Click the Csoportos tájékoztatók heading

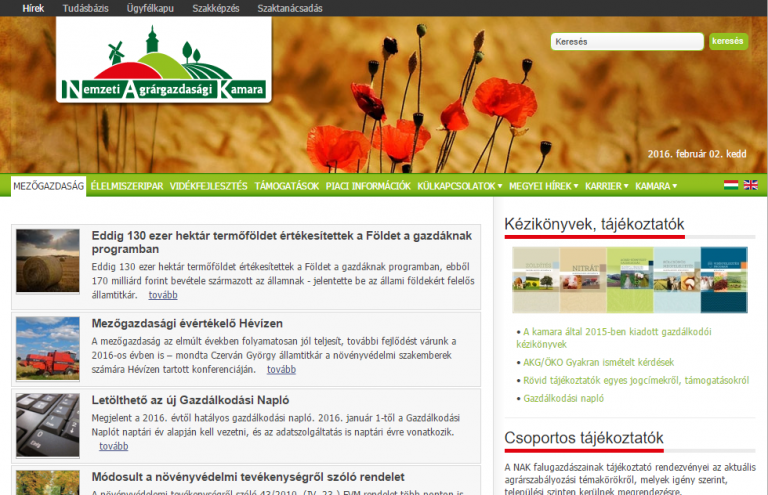584,437
